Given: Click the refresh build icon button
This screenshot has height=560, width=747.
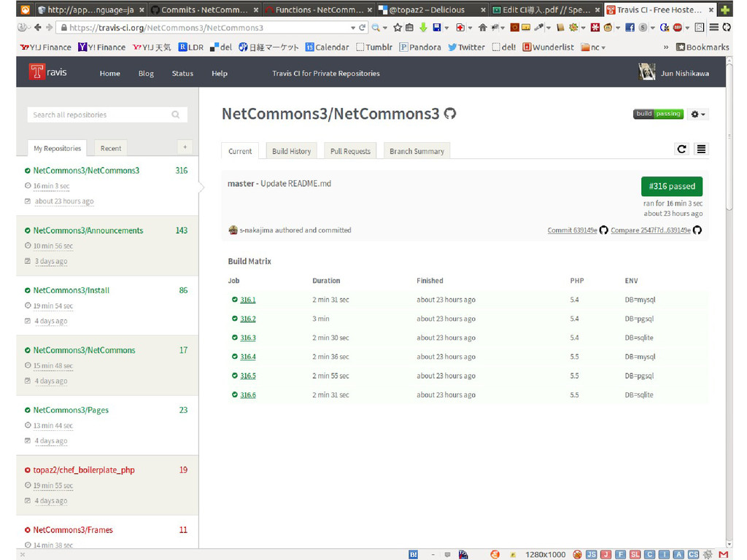Looking at the screenshot, I should pos(682,149).
